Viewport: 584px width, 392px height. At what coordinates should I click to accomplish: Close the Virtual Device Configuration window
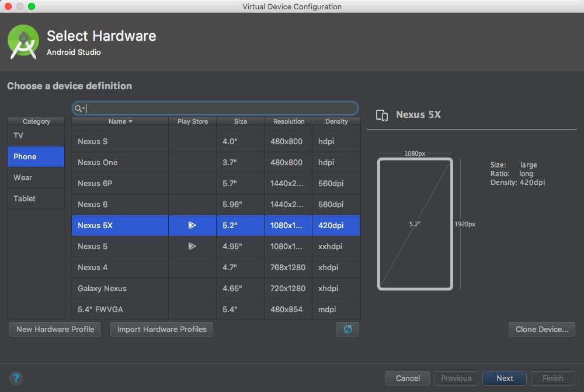click(x=8, y=6)
